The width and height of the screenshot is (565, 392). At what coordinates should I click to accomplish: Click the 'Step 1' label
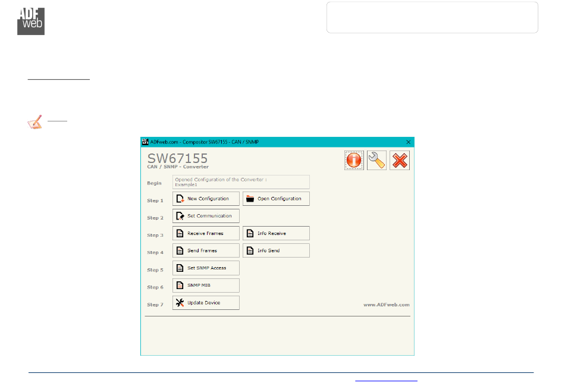pyautogui.click(x=155, y=200)
